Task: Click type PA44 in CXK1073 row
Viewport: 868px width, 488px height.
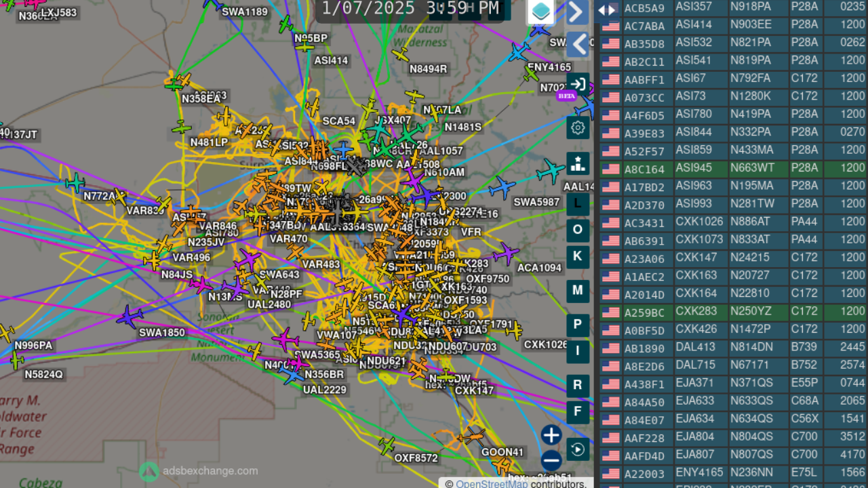Action: pos(804,239)
